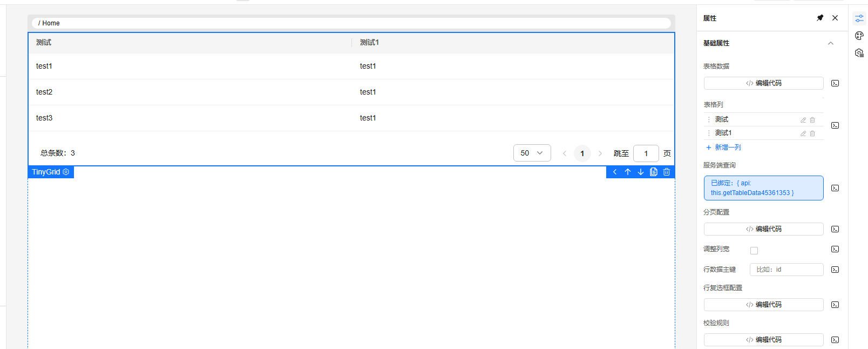
Task: Click the 行数据主键 input field
Action: 786,270
